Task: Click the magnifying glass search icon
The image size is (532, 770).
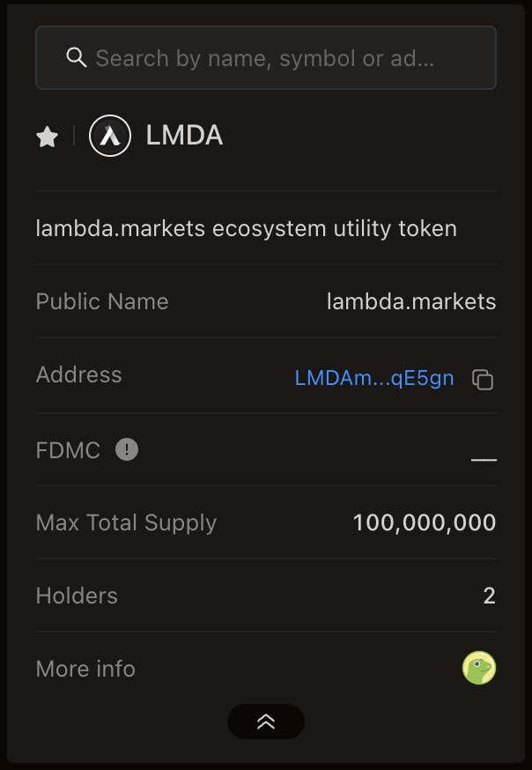Action: pyautogui.click(x=77, y=58)
